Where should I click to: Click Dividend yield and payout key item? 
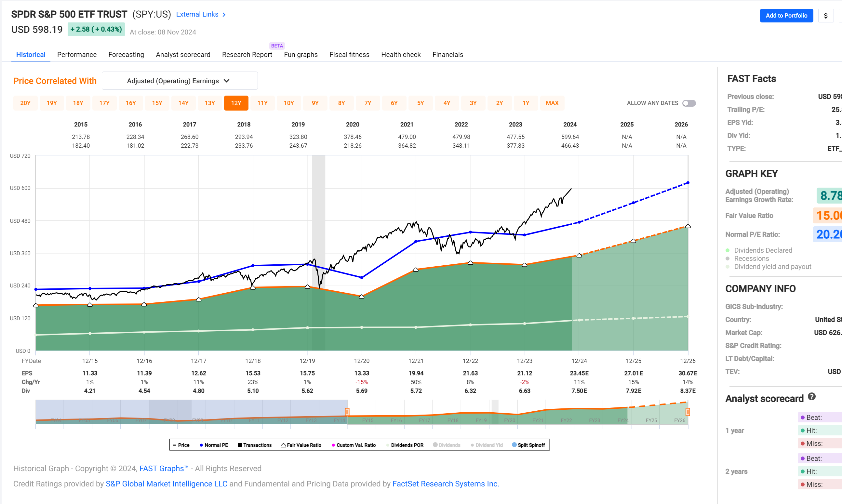(x=768, y=267)
